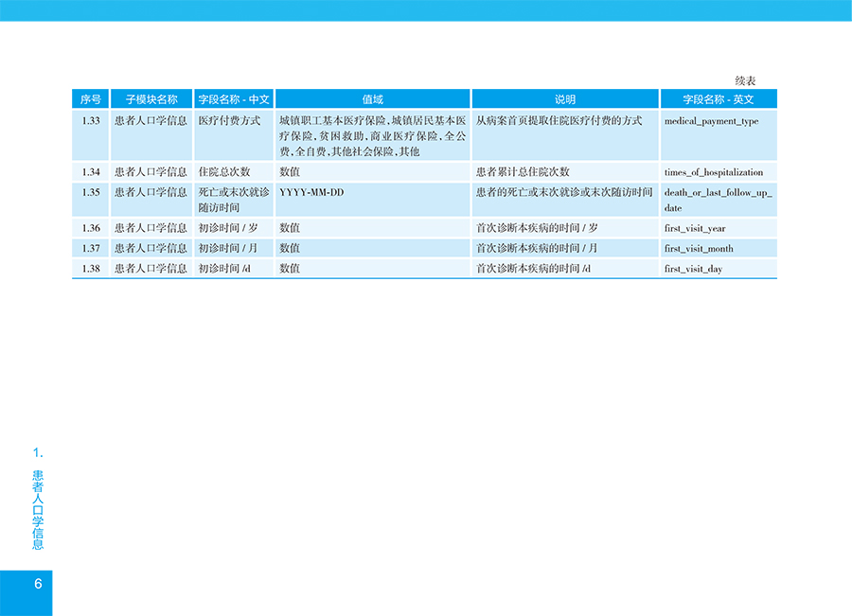Click the 字段名称 - 英文 column header
The height and width of the screenshot is (616, 852).
pos(719,99)
